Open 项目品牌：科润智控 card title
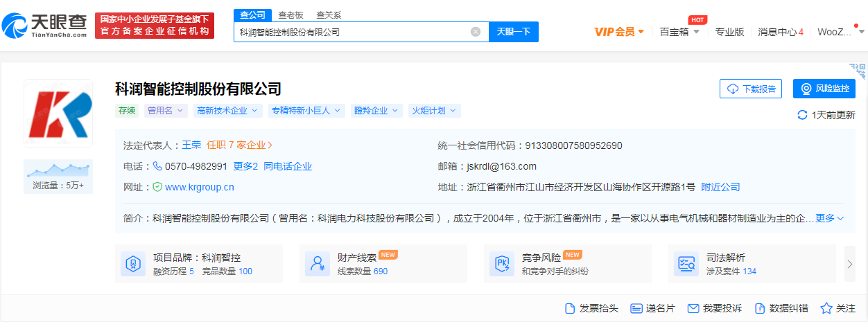This screenshot has width=868, height=322. click(197, 258)
